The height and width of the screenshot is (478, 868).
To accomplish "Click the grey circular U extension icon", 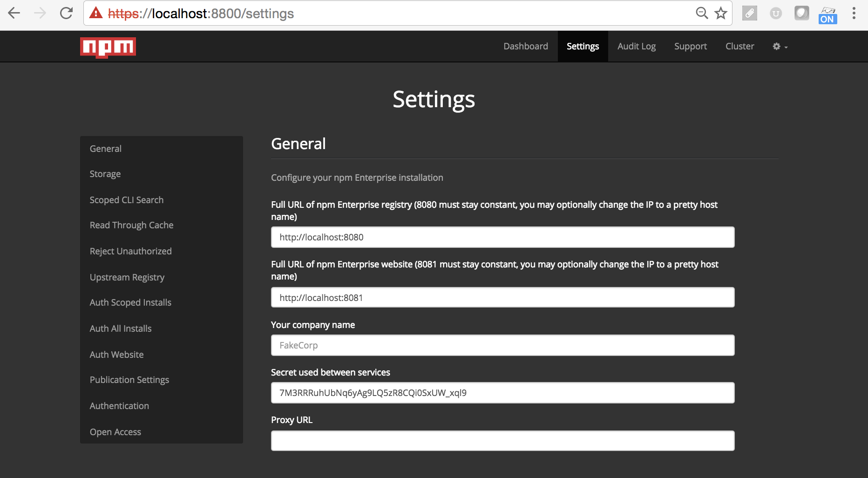I will point(776,13).
